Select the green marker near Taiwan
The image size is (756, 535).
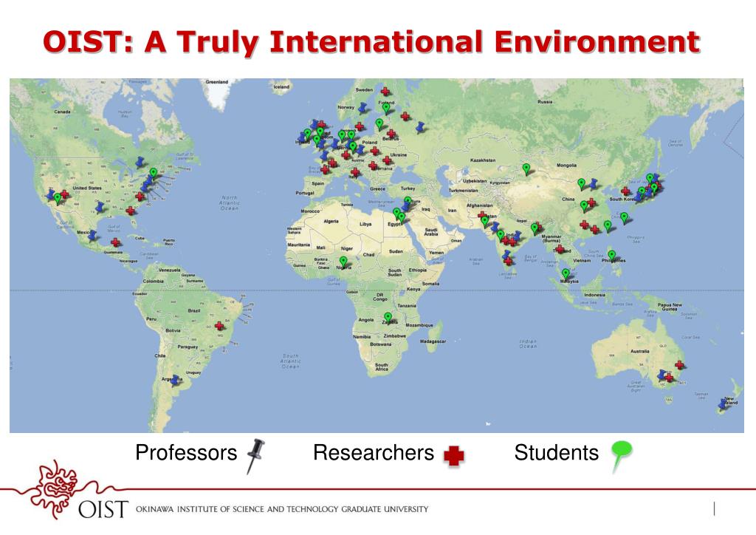608,226
